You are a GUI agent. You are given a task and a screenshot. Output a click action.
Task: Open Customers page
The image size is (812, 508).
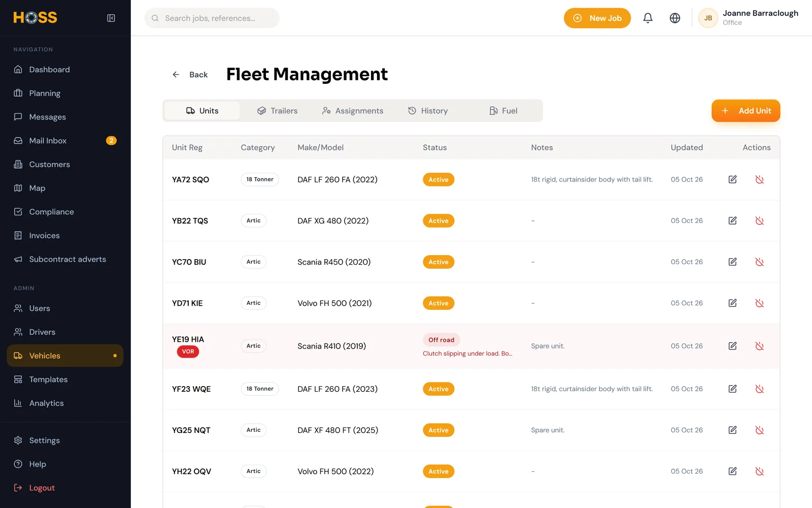click(x=65, y=165)
